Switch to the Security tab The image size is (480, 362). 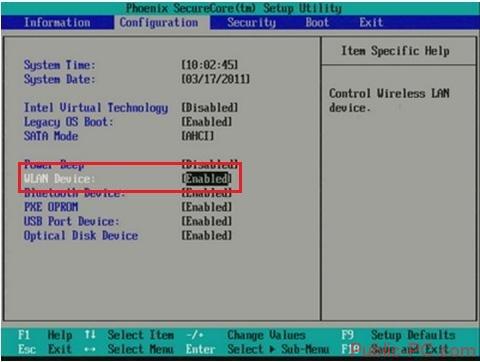(x=251, y=23)
